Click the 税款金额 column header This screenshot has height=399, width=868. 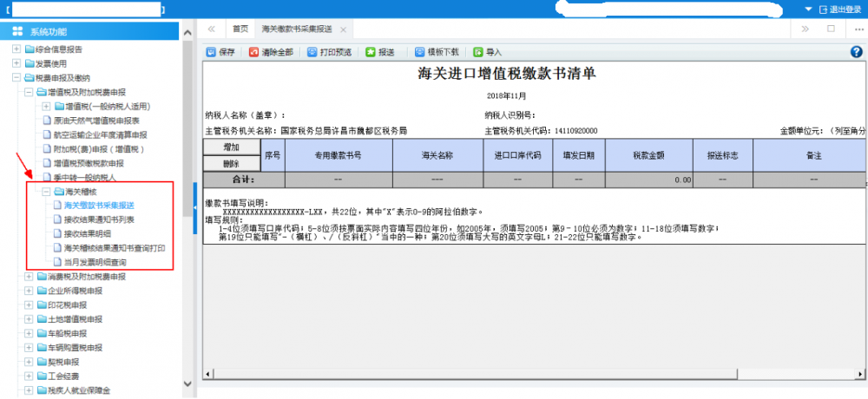pos(648,155)
